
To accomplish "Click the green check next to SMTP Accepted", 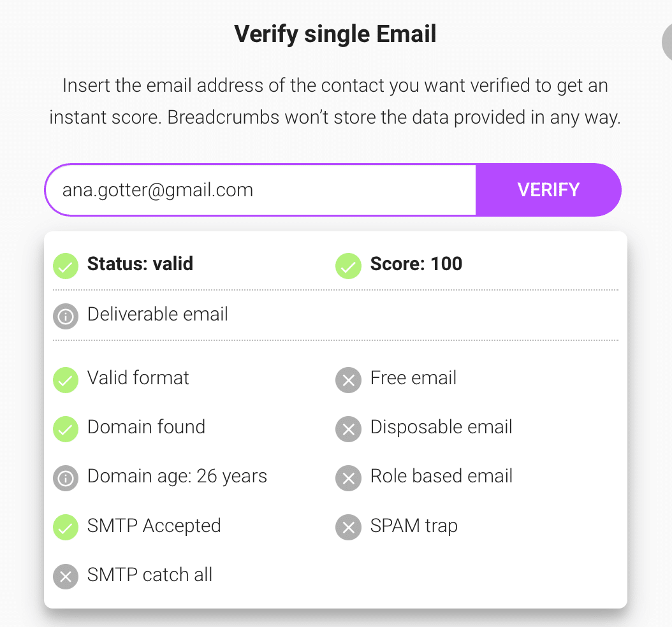I will 66,527.
